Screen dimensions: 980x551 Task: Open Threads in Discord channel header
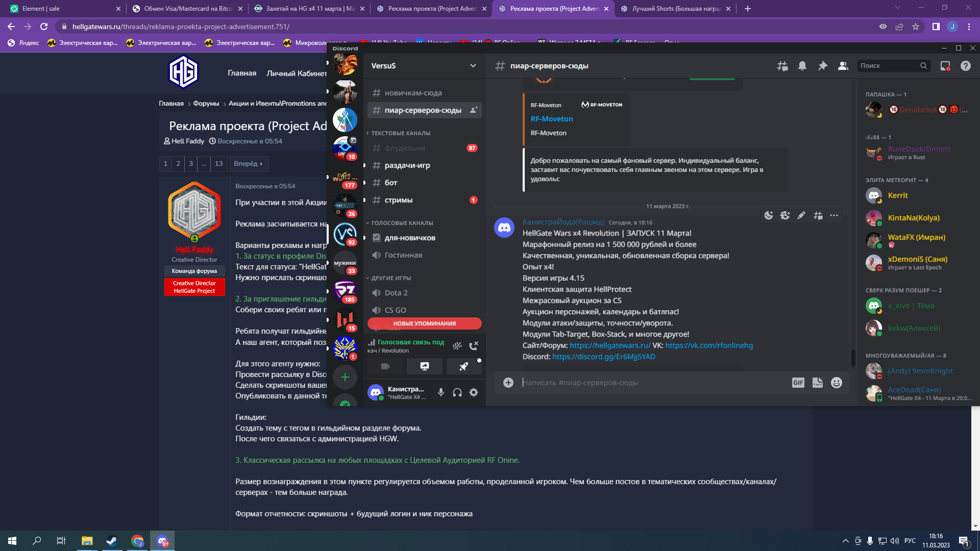click(x=782, y=66)
